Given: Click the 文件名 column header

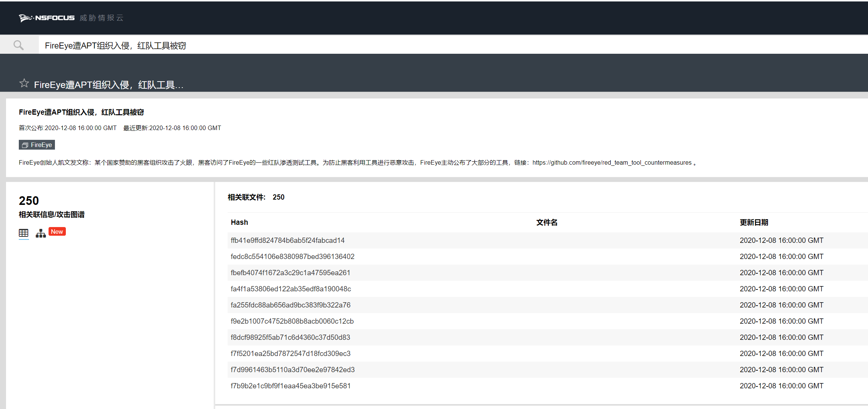Looking at the screenshot, I should (x=546, y=222).
